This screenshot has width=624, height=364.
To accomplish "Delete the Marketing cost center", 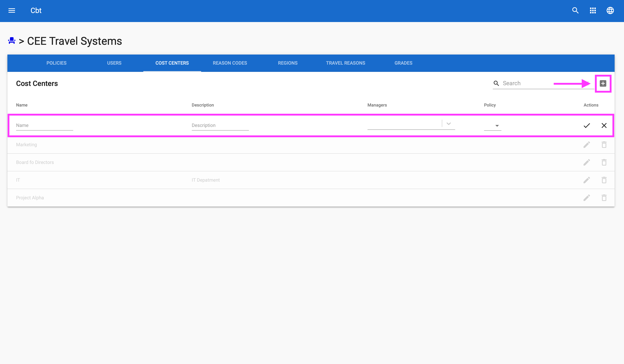I will 604,144.
